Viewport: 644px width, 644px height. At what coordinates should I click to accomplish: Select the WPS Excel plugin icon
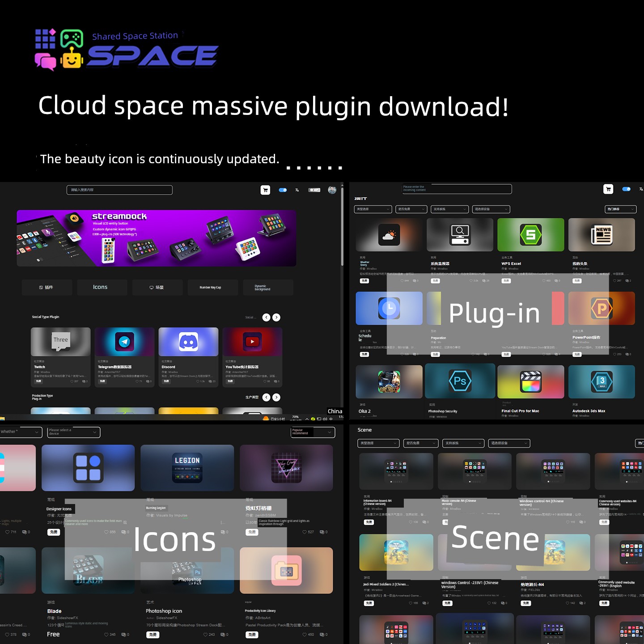530,235
